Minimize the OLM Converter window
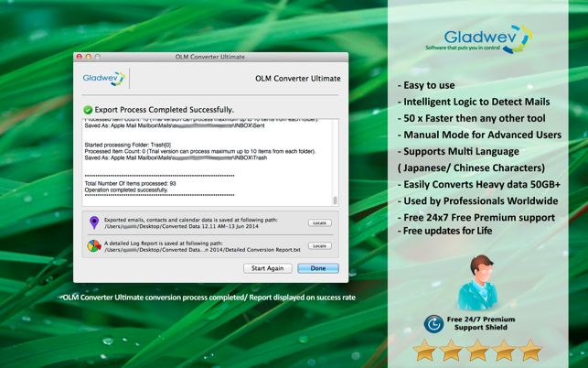Screen dimensions: 588x368 pyautogui.click(x=88, y=57)
